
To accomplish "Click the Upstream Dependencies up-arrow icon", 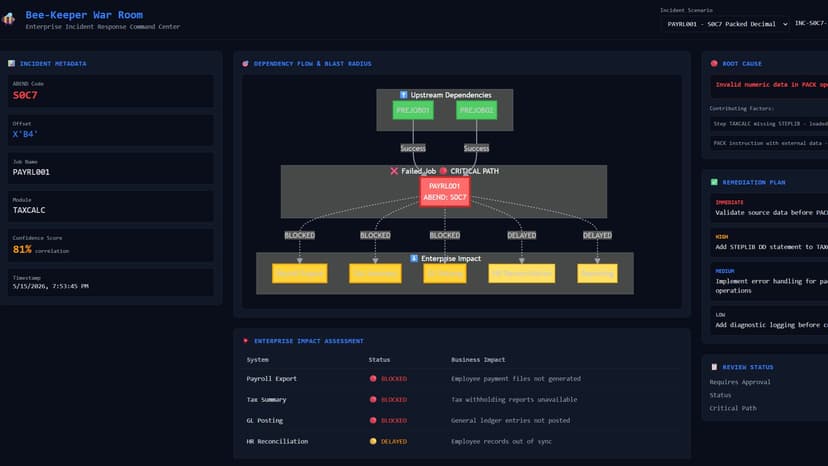I will coord(403,95).
